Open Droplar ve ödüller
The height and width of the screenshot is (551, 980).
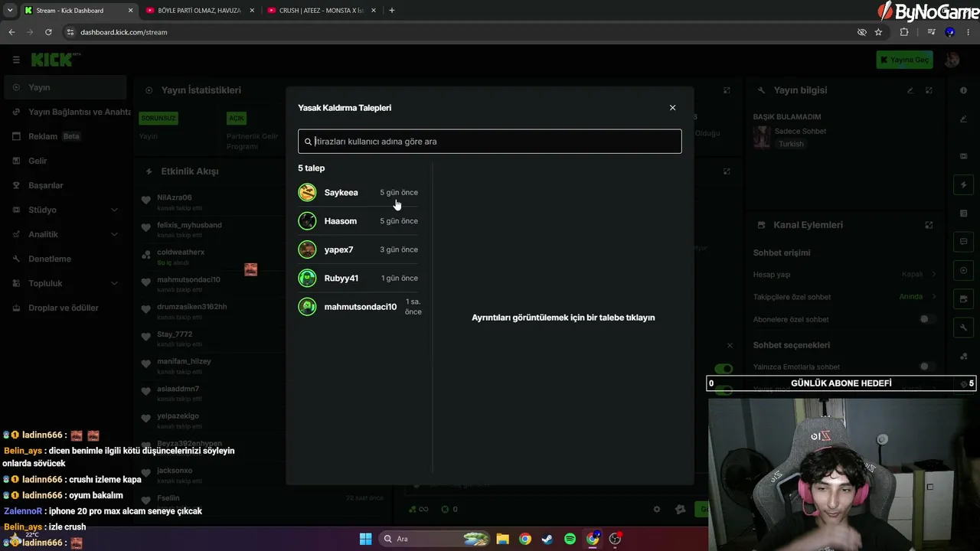(x=65, y=308)
